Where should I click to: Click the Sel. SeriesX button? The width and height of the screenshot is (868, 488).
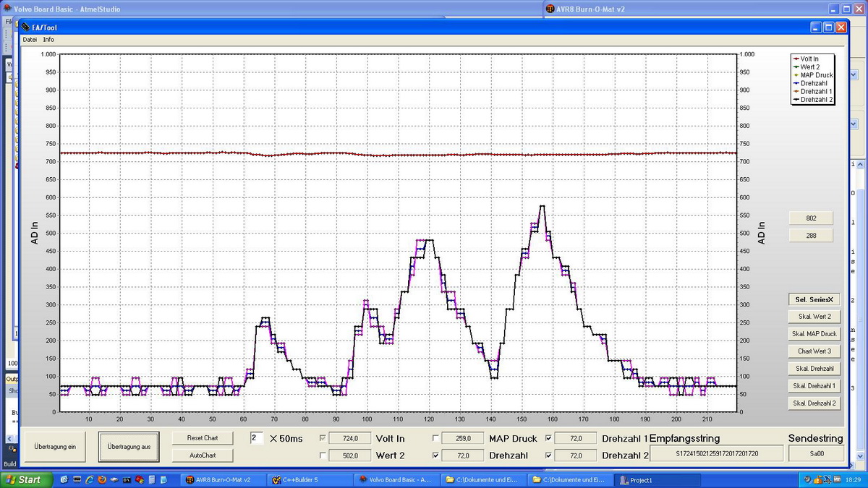814,299
